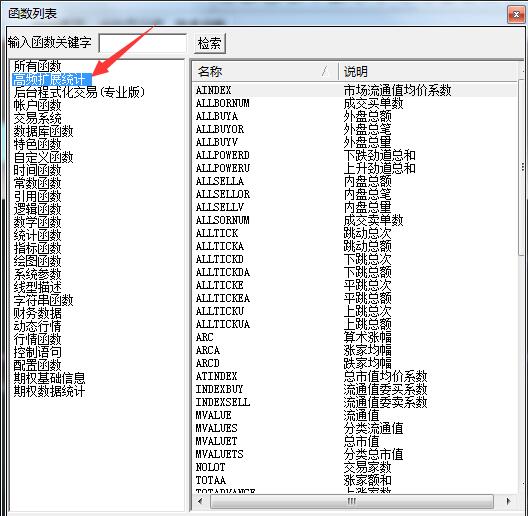528x516 pixels.
Task: Close the 函数列表 dialog
Action: click(x=516, y=14)
